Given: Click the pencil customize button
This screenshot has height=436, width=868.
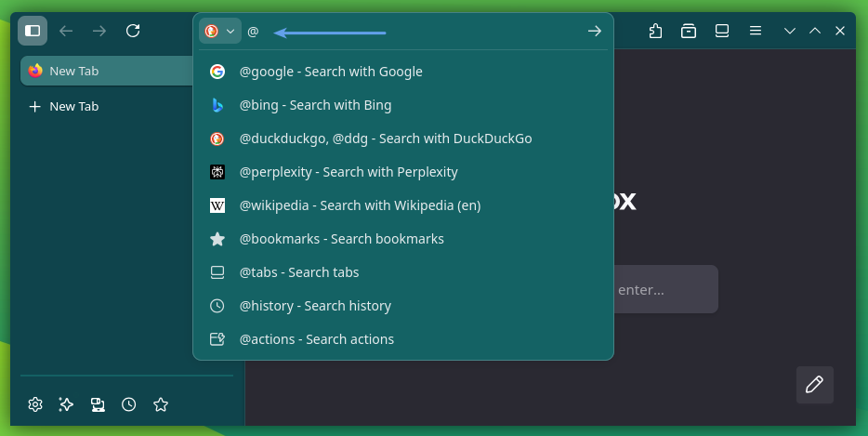Looking at the screenshot, I should pyautogui.click(x=814, y=384).
